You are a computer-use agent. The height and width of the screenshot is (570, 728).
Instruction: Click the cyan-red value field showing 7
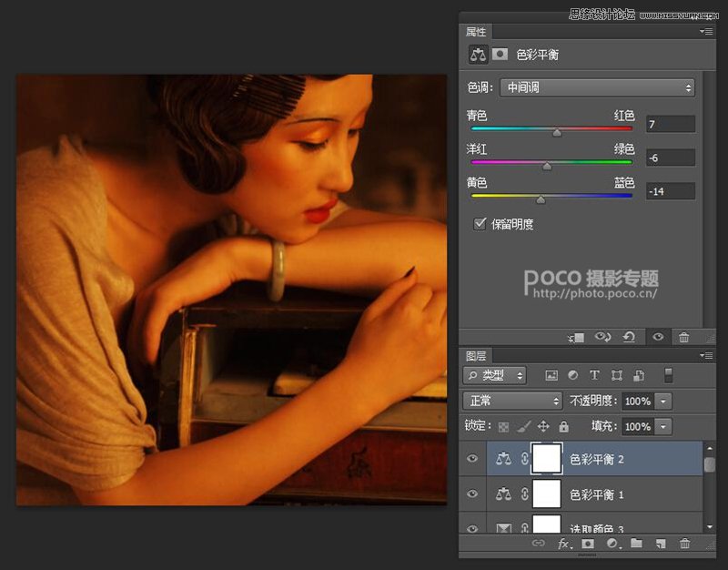tap(671, 124)
